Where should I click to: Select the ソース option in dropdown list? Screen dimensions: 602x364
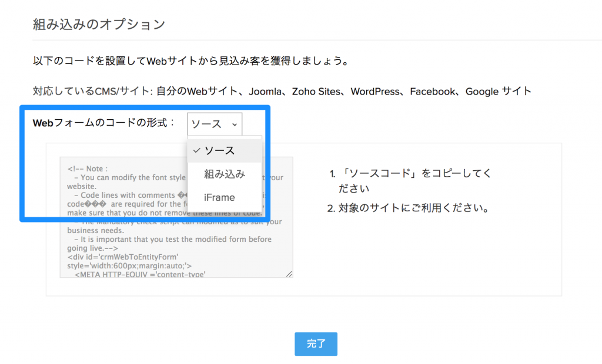click(225, 151)
